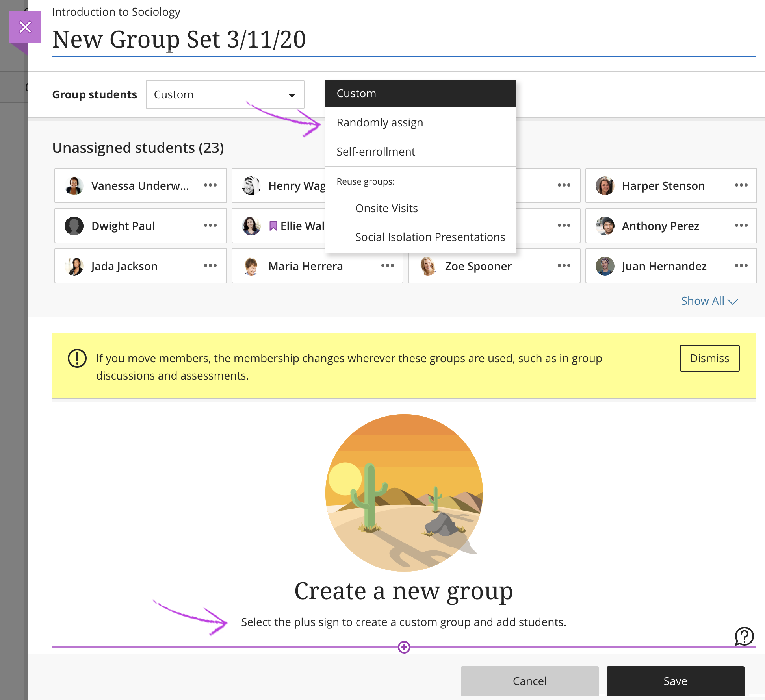Open the ellipsis menu for Zoe Spooner
The image size is (765, 700).
564,266
